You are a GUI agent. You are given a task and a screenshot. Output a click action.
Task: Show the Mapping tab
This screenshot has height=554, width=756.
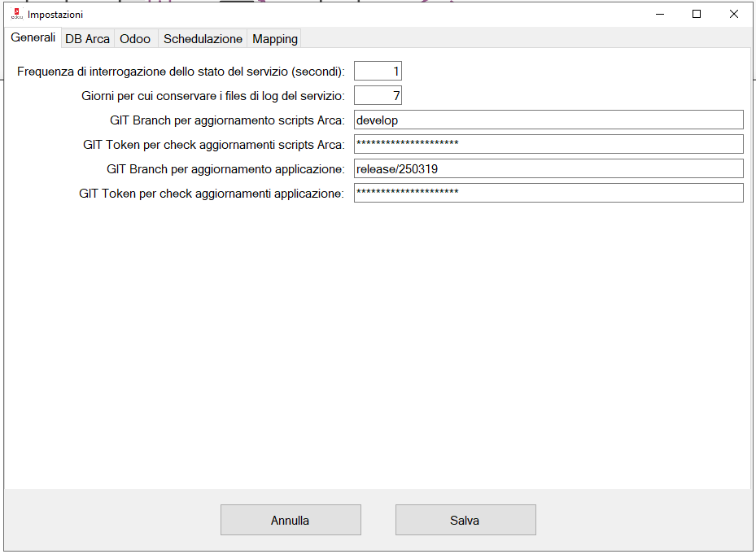pyautogui.click(x=275, y=38)
